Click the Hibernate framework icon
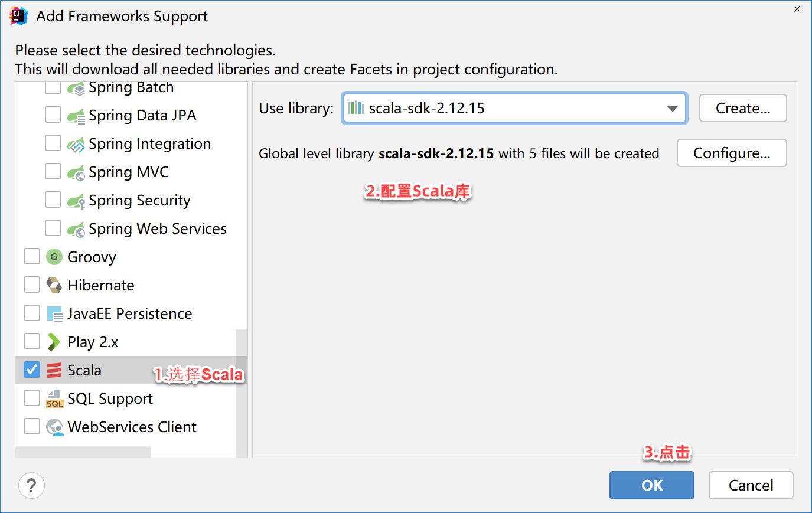812x513 pixels. click(54, 285)
